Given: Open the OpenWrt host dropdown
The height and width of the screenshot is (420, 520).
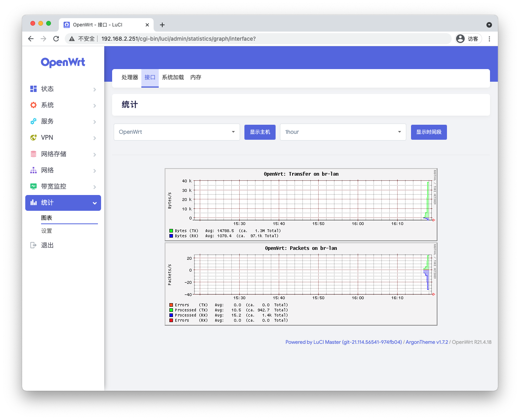Looking at the screenshot, I should click(x=176, y=132).
